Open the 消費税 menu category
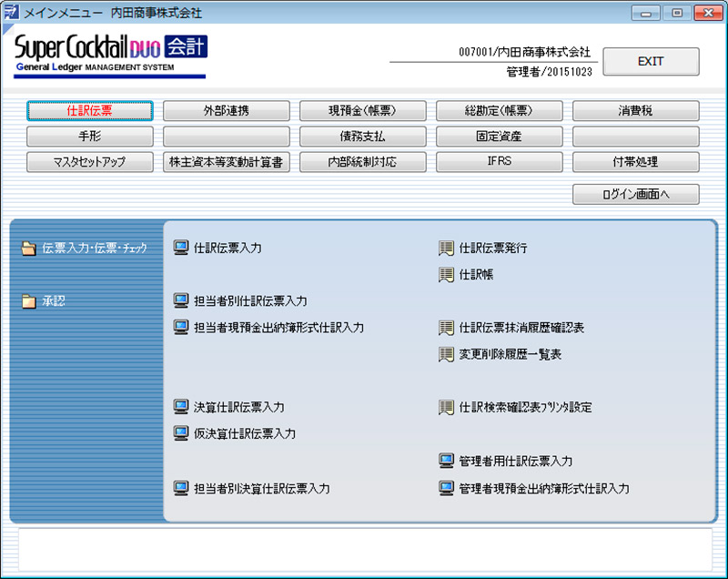Screen dimensions: 728x579 [636, 111]
